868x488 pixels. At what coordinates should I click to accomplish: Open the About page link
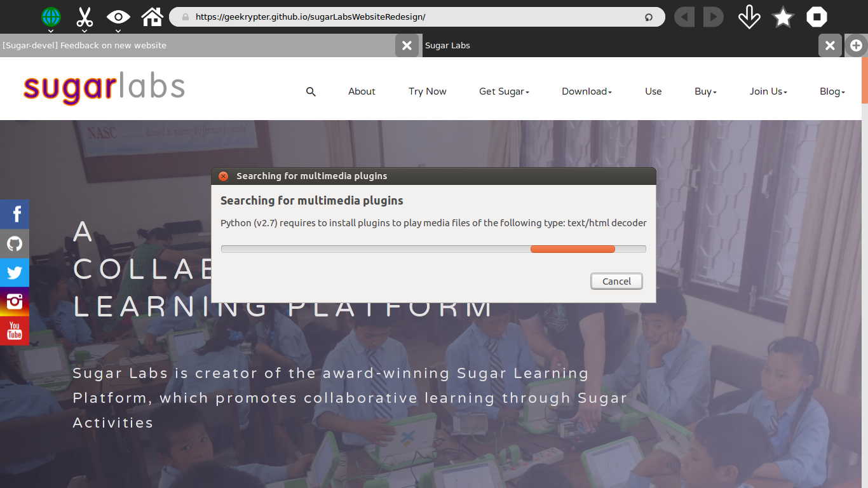point(362,91)
